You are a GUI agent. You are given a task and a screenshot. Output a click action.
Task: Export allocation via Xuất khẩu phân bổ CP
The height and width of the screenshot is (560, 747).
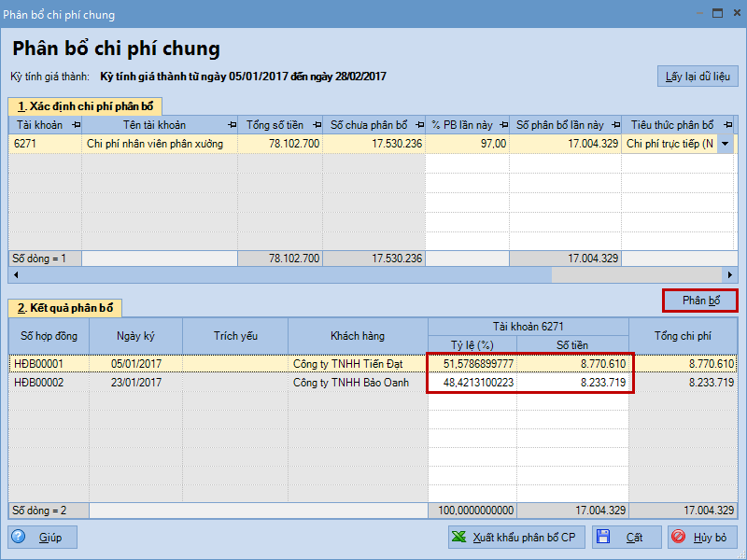click(514, 538)
